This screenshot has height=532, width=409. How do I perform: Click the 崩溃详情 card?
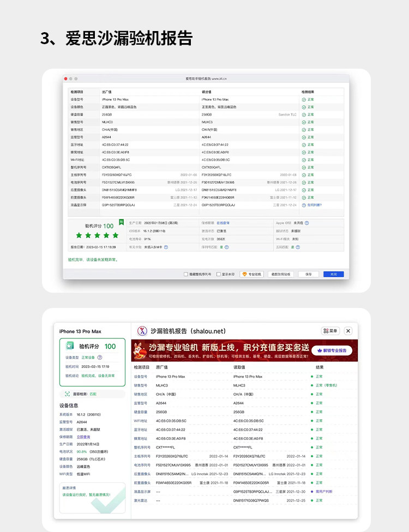92,498
